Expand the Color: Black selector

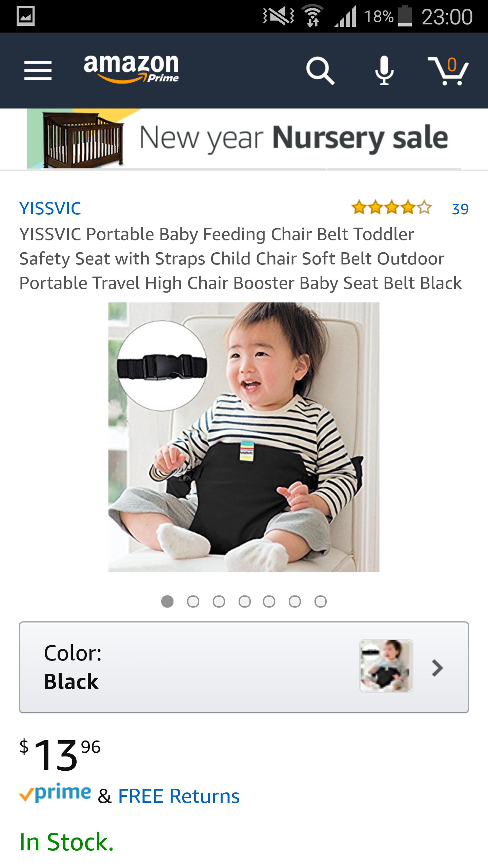[x=244, y=667]
